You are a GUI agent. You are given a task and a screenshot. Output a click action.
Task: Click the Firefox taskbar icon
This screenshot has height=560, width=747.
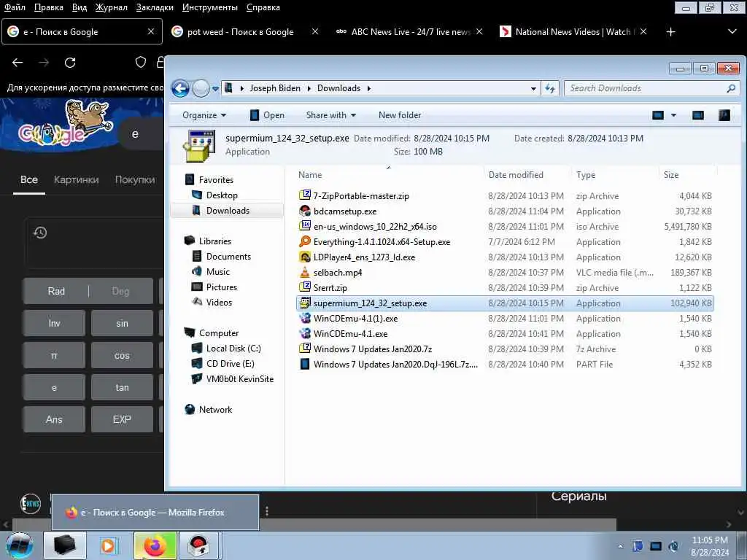click(x=155, y=545)
